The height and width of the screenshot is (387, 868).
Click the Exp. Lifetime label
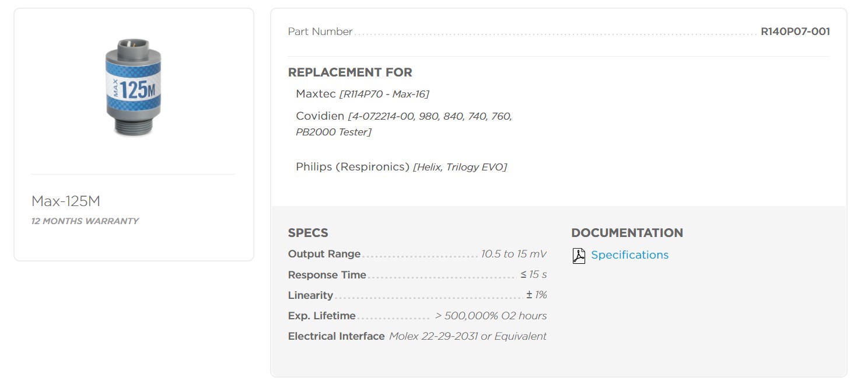click(x=322, y=316)
